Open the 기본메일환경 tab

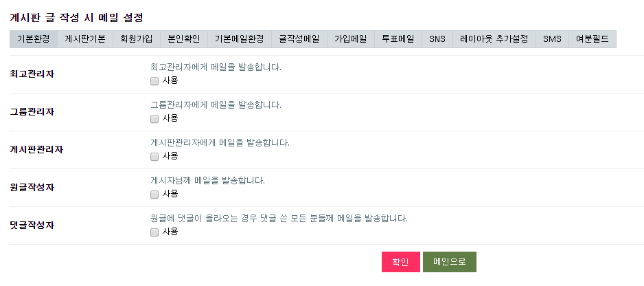tap(240, 39)
